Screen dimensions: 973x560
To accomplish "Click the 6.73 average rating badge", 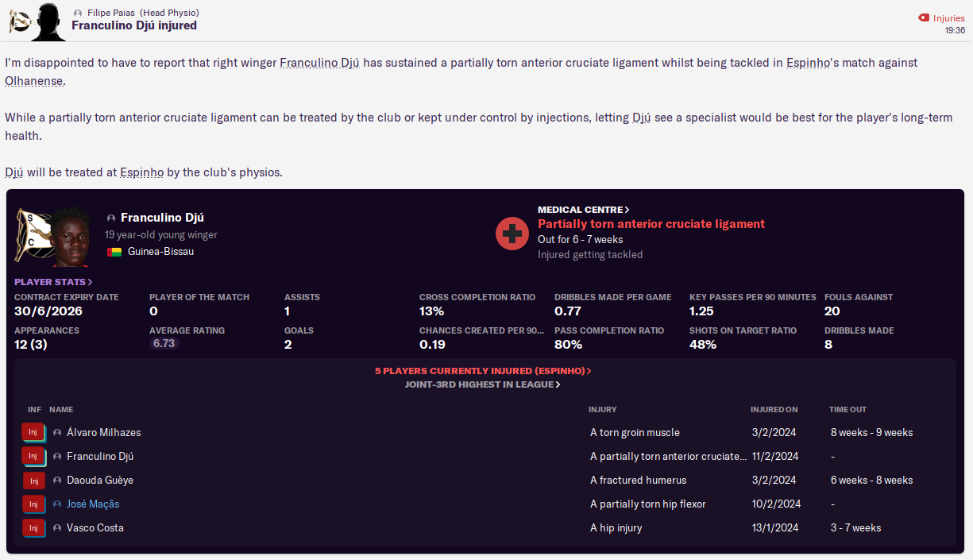I will pos(164,344).
